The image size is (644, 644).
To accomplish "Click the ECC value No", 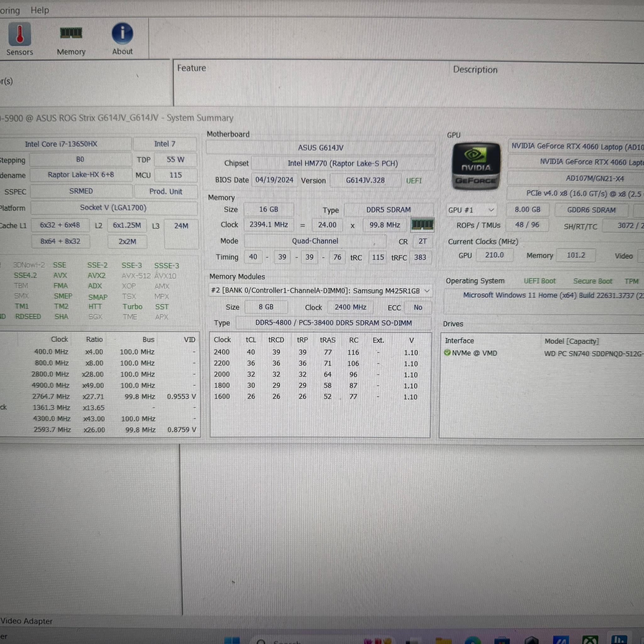I will (418, 308).
